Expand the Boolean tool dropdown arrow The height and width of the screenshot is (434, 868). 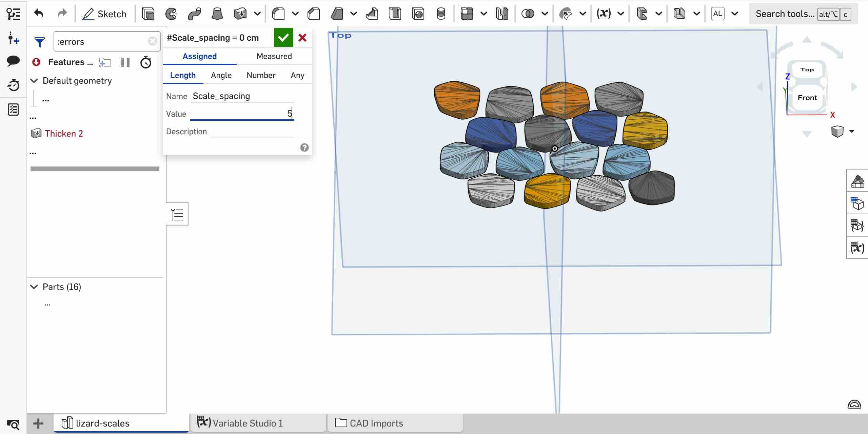545,14
